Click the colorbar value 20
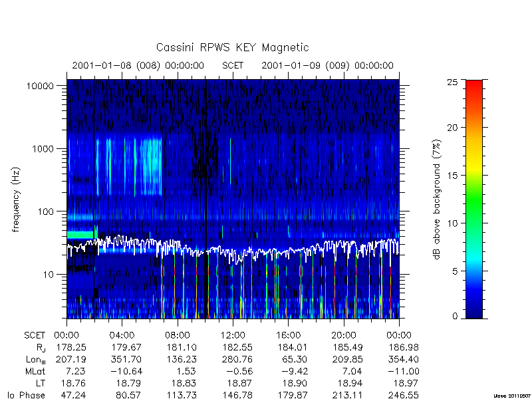 pos(452,128)
